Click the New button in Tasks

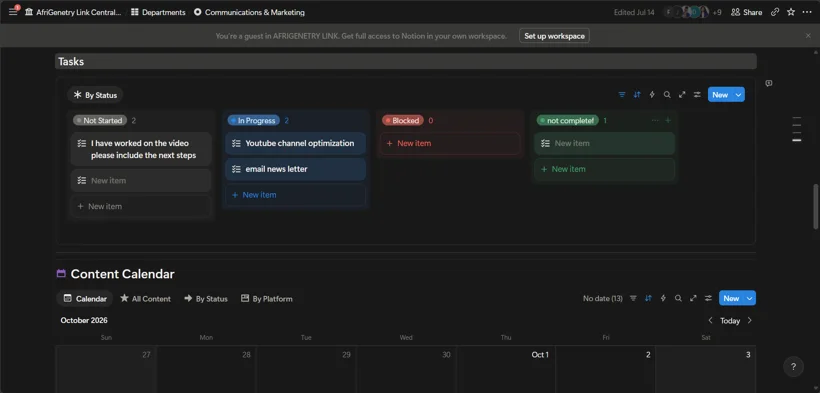pos(720,95)
